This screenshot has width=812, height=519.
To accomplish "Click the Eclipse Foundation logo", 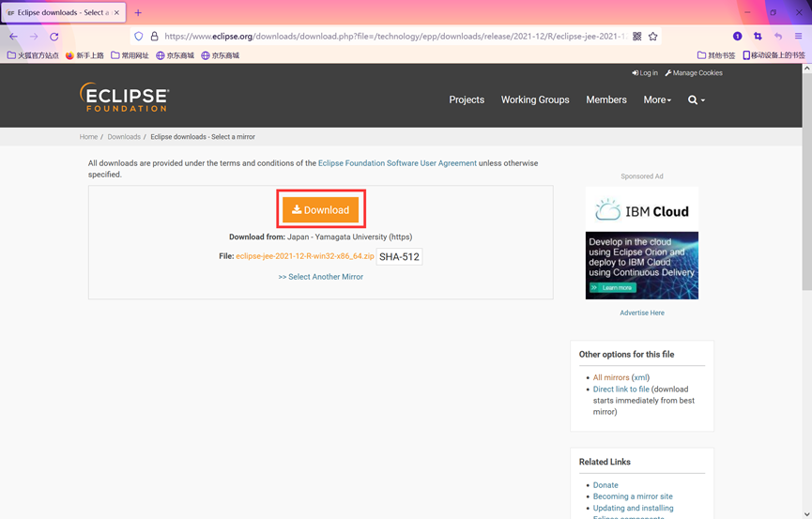I will click(x=124, y=98).
